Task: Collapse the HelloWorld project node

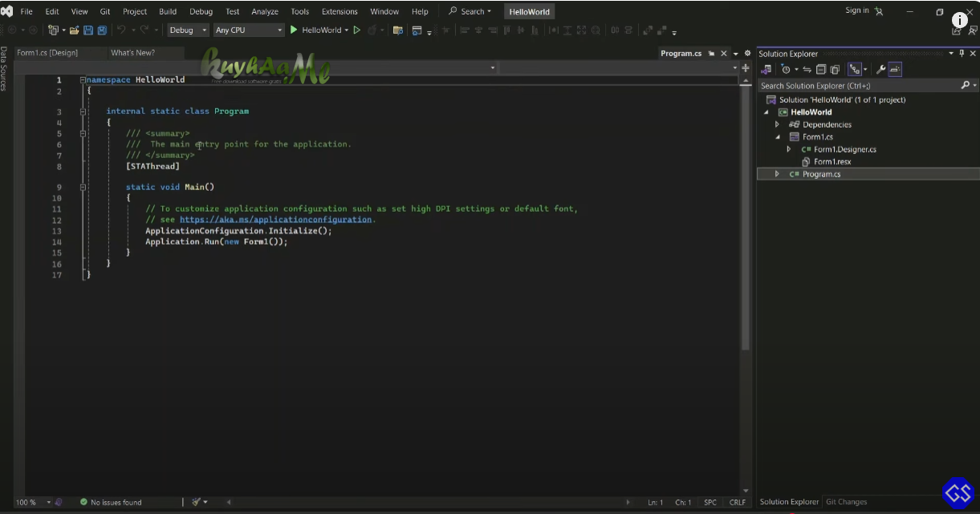Action: pyautogui.click(x=767, y=112)
